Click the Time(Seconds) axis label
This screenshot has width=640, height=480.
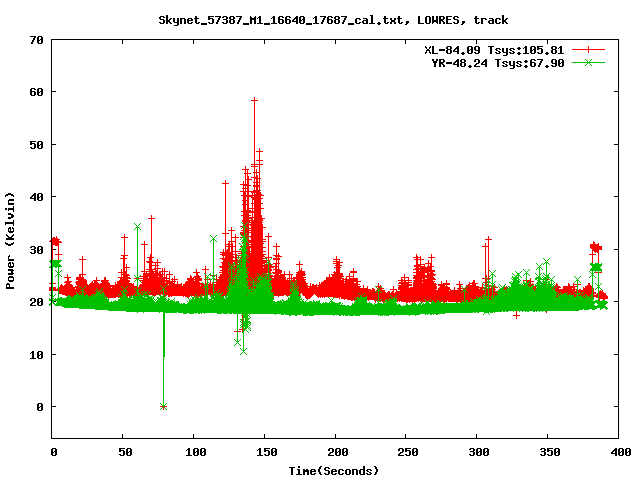[x=334, y=471]
